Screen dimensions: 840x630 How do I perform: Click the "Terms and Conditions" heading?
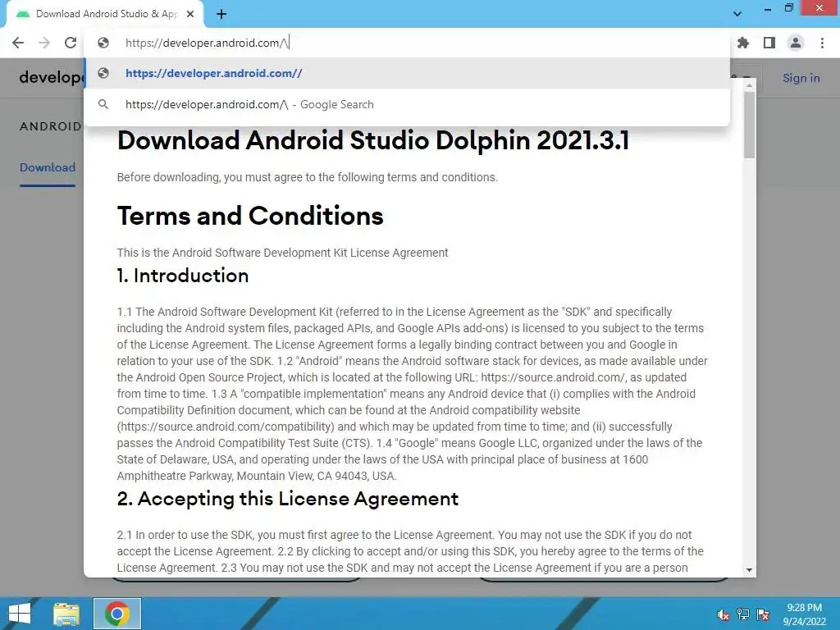point(250,216)
